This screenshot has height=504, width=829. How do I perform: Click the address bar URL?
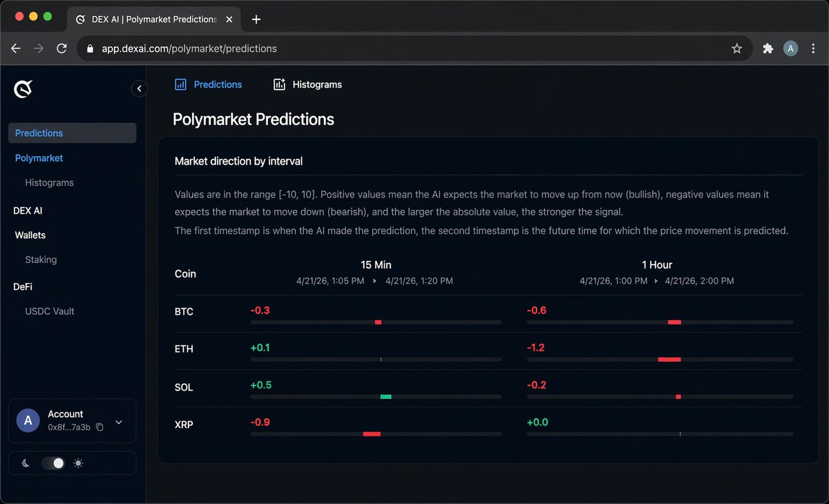pos(189,48)
